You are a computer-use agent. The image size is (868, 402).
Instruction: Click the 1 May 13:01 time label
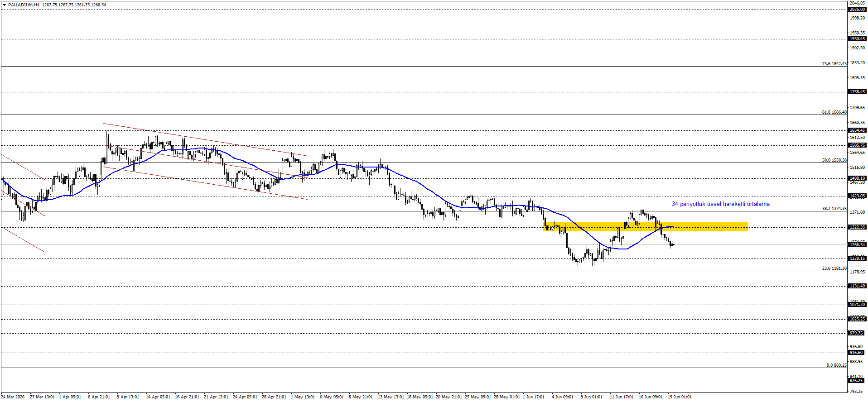(303, 397)
